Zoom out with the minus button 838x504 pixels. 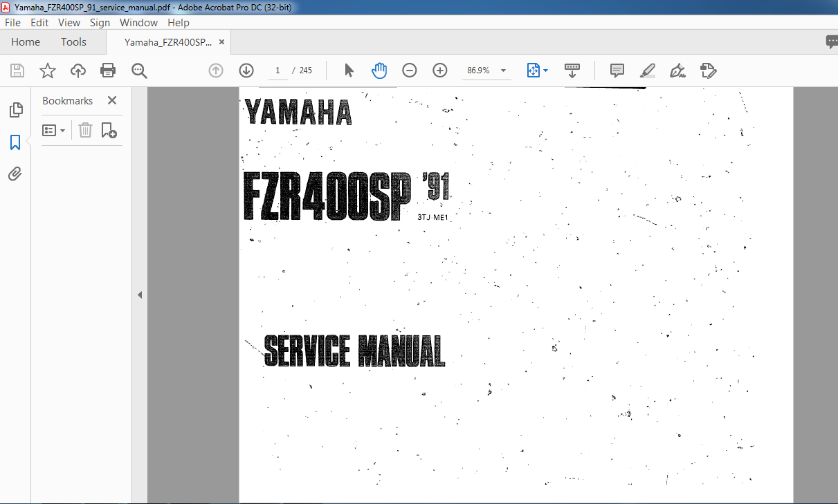tap(410, 71)
